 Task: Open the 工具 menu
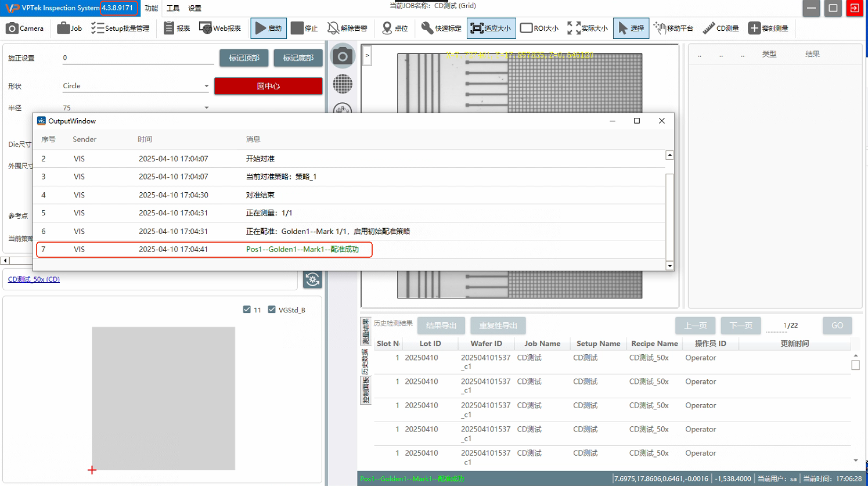coord(173,8)
